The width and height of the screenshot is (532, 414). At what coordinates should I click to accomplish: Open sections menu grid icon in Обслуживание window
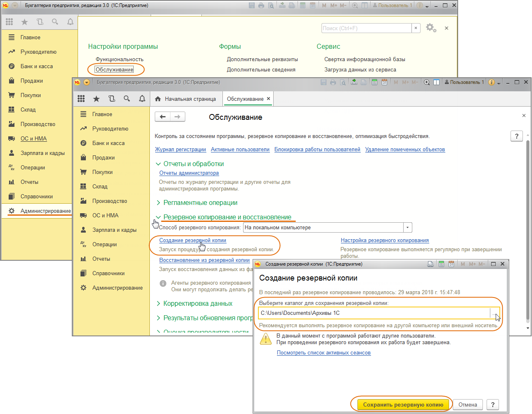(x=81, y=99)
